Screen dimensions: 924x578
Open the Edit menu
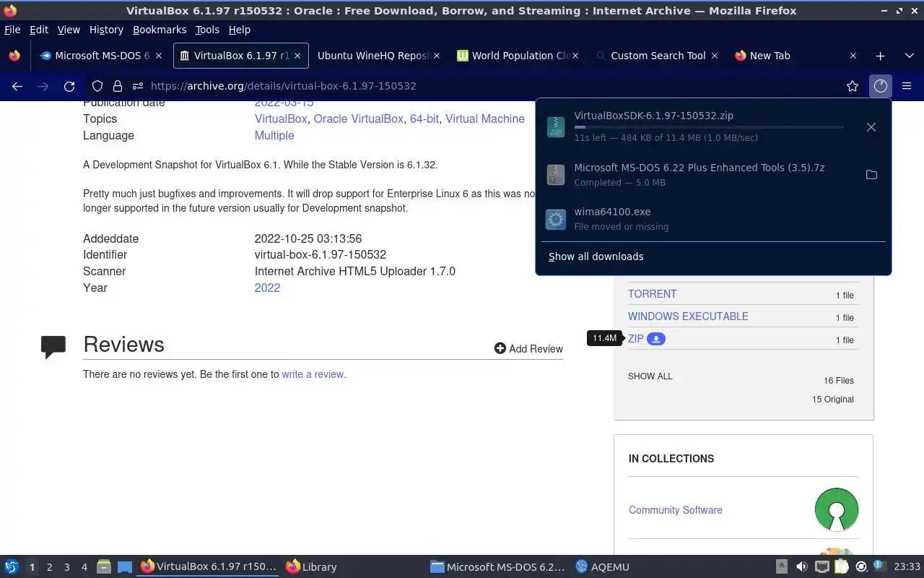[39, 30]
